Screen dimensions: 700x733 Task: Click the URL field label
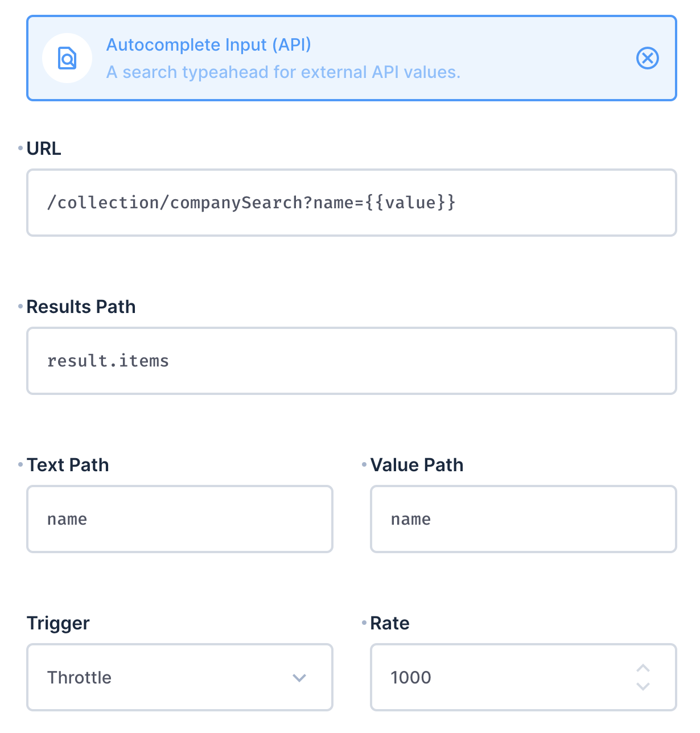pyautogui.click(x=44, y=148)
